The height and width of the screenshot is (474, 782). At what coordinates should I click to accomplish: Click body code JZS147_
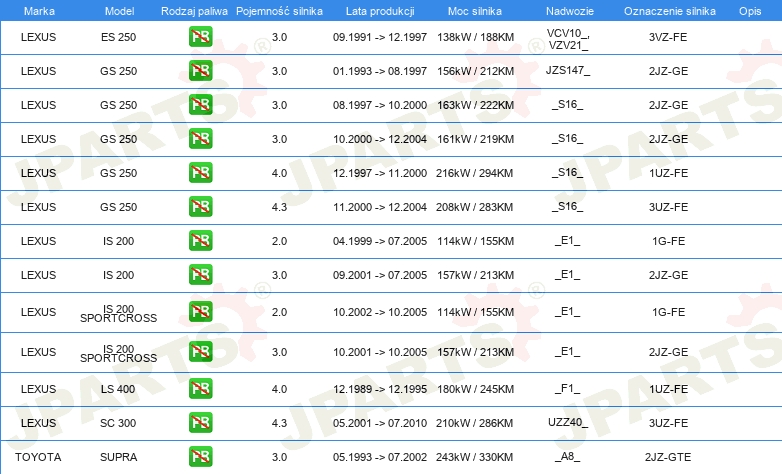point(568,70)
